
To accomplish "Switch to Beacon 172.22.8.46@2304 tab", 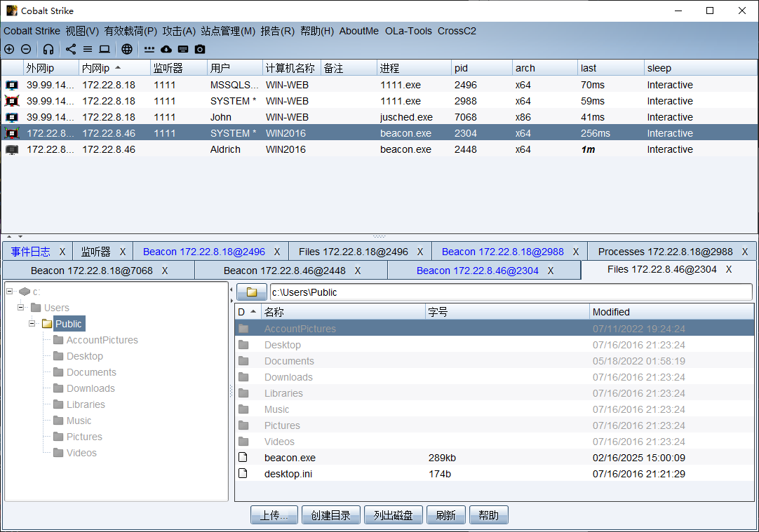I will pos(477,271).
